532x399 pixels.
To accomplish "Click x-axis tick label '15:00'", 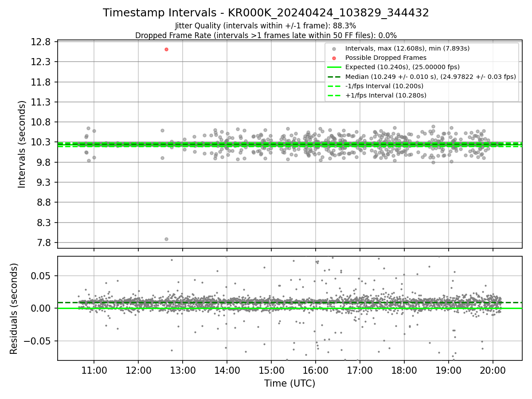I will tap(271, 370).
